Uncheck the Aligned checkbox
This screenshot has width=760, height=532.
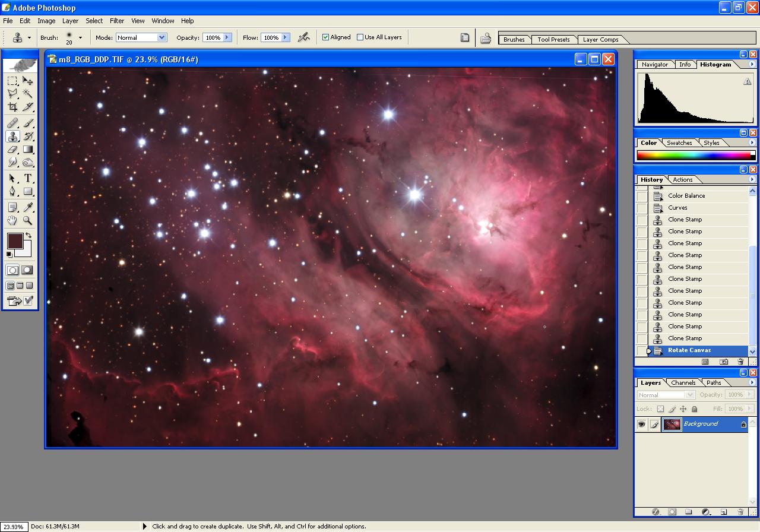[325, 37]
